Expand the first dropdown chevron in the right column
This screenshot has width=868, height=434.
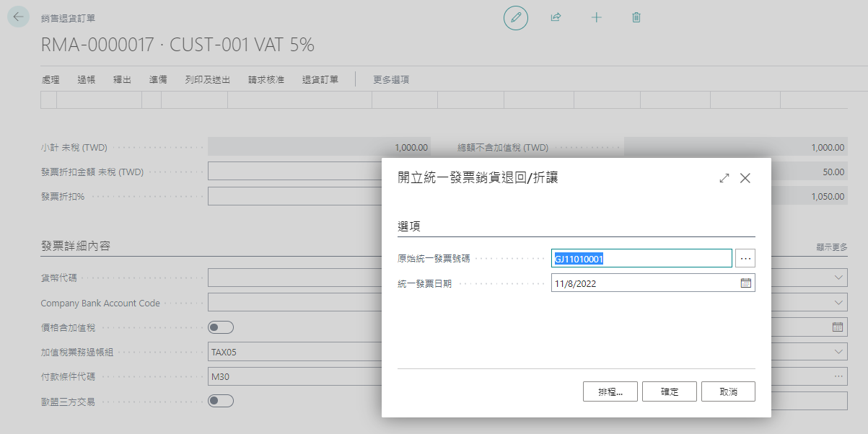(838, 278)
